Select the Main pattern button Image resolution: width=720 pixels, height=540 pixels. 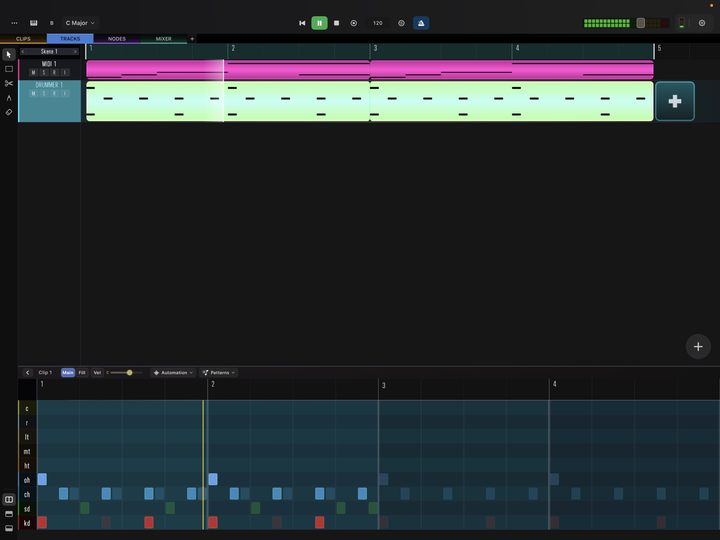[68, 372]
